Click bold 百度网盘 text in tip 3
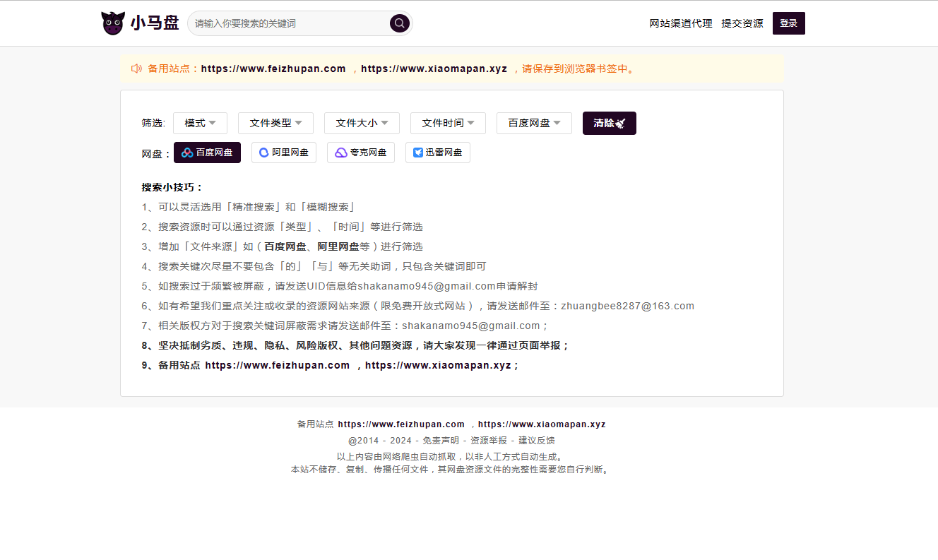 [285, 246]
